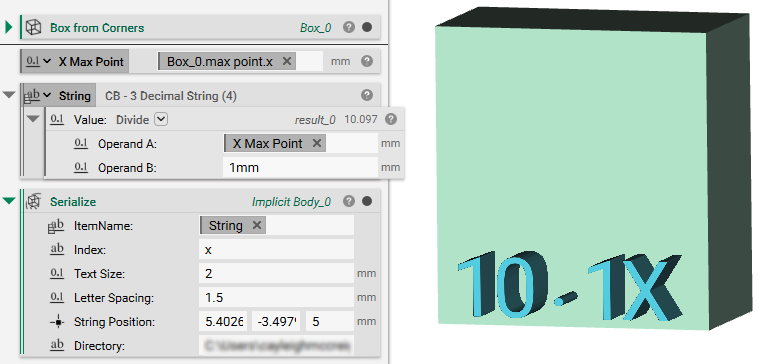Click the Letter Spacing input field
The height and width of the screenshot is (364, 773).
pos(276,297)
